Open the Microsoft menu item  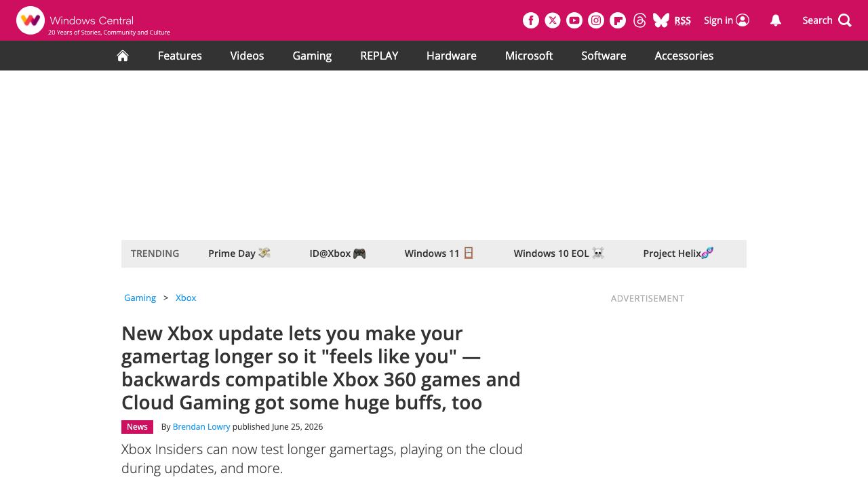[x=529, y=56]
